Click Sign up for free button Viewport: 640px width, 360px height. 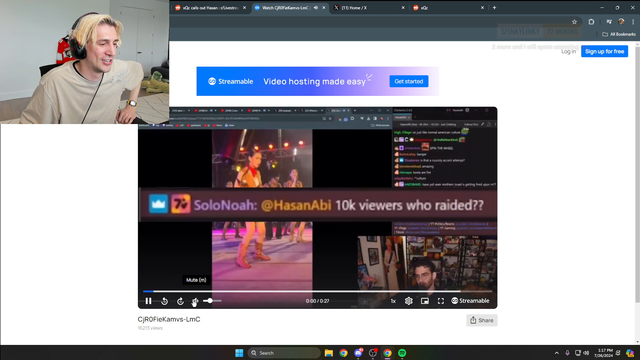coord(604,51)
